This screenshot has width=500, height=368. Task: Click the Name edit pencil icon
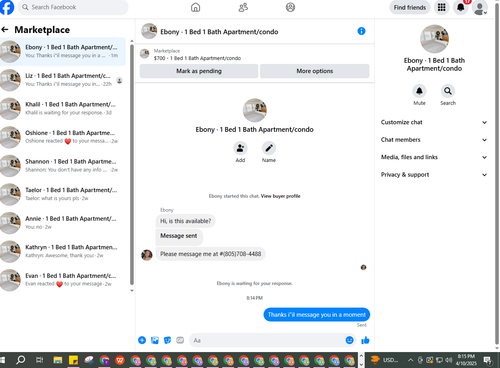tap(269, 148)
